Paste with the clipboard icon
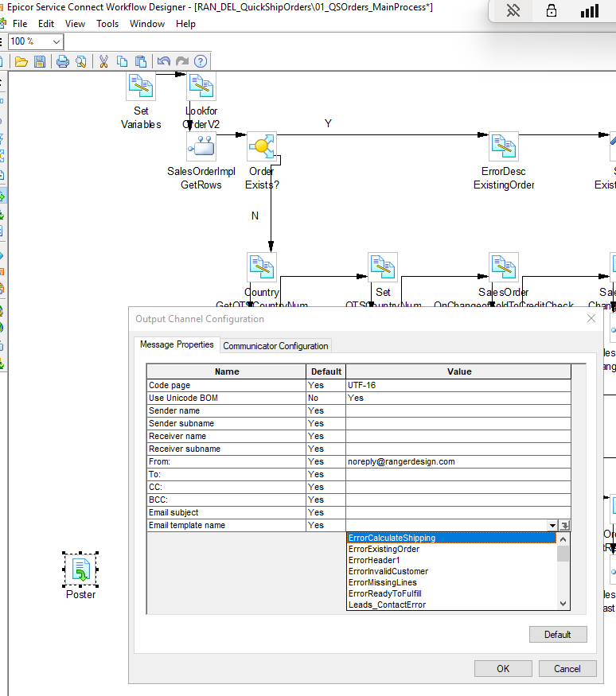 tap(141, 61)
